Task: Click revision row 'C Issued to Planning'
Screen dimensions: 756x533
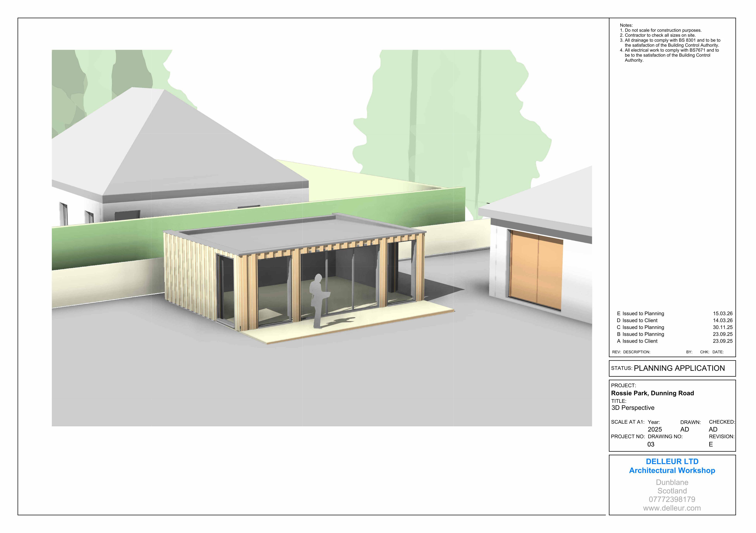Action: point(675,327)
